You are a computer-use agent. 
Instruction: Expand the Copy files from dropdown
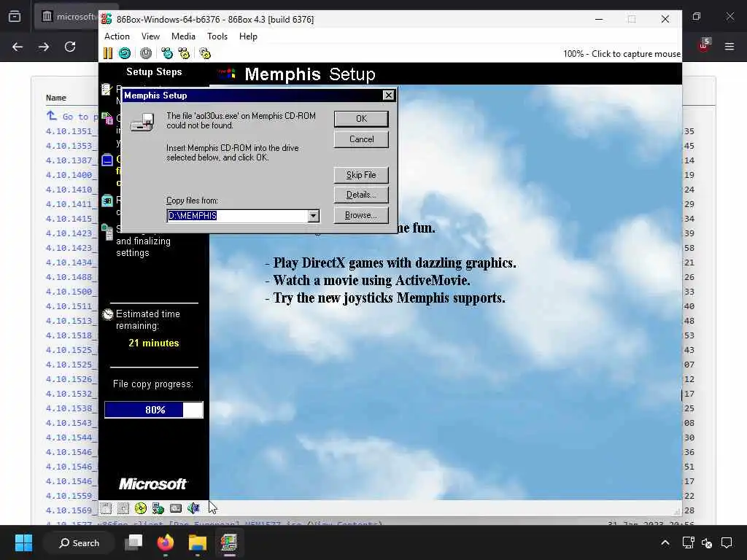[313, 216]
